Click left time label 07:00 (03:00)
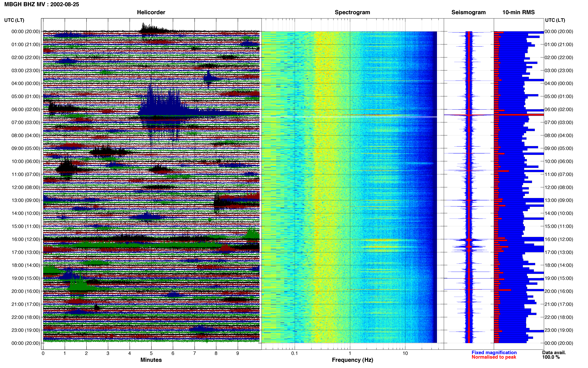The image size is (588, 368). 26,122
